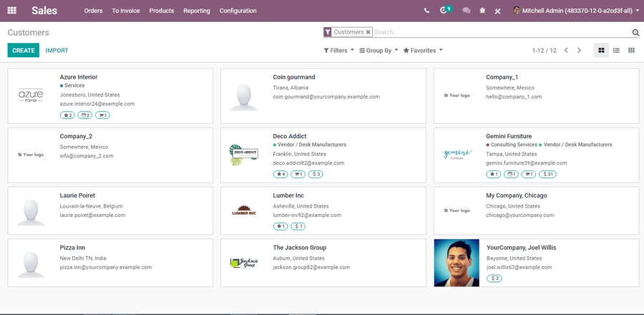Click the Services tag on Azure Interior
The height and width of the screenshot is (315, 644).
(72, 85)
